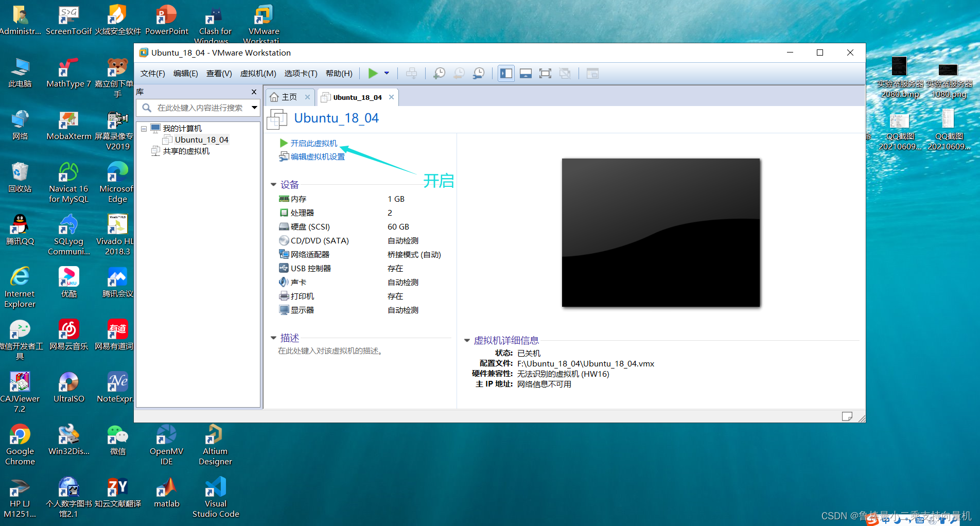Select the 显示器 device row
This screenshot has height=526, width=980.
click(362, 310)
